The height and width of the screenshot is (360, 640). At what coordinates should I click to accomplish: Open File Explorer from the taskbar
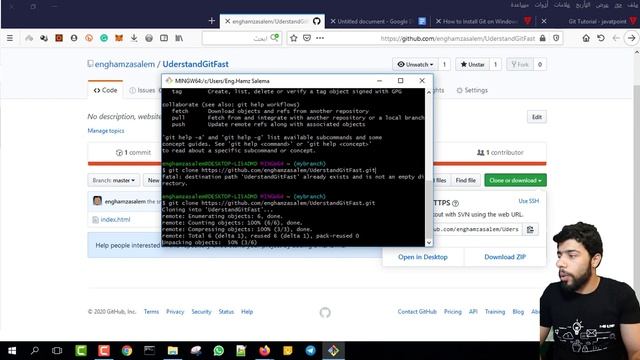click(x=173, y=351)
